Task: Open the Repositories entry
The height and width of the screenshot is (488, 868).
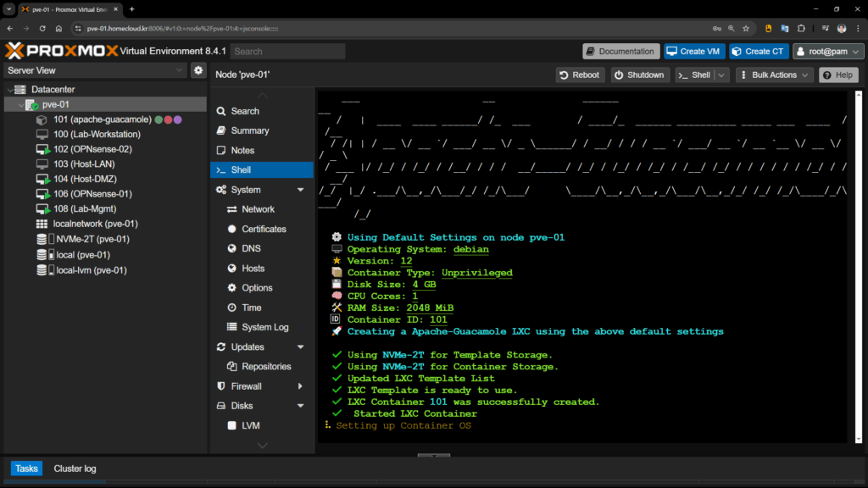Action: 266,367
